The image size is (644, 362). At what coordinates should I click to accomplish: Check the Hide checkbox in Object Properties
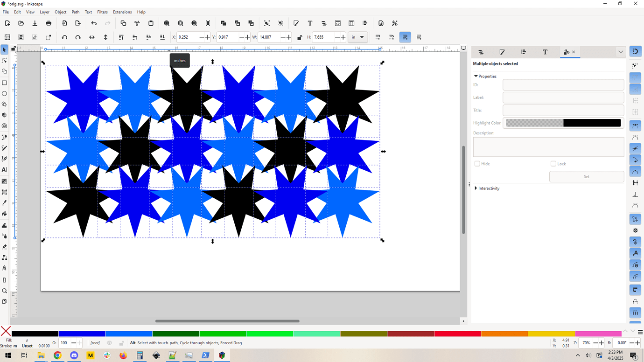477,163
